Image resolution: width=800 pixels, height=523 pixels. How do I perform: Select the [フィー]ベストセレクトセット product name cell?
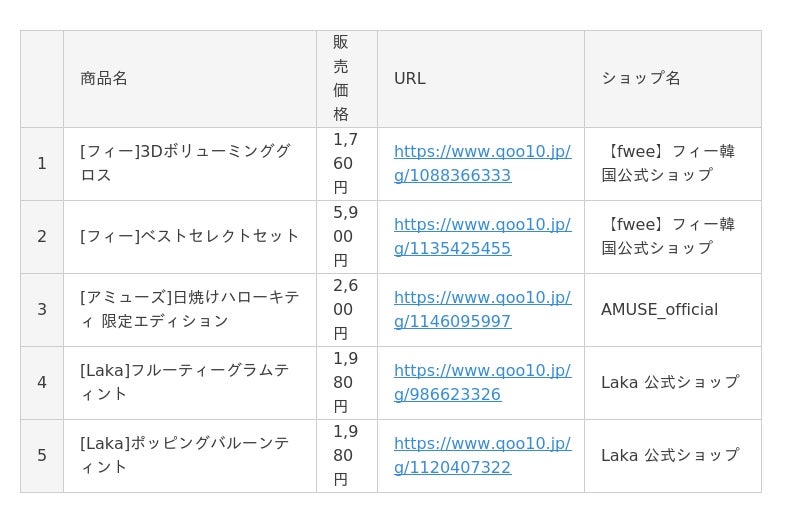pos(190,236)
